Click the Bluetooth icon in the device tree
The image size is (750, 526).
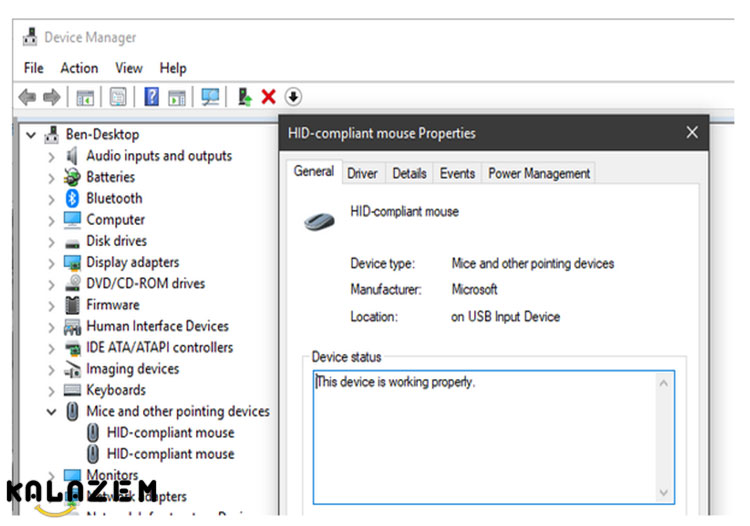click(x=72, y=198)
